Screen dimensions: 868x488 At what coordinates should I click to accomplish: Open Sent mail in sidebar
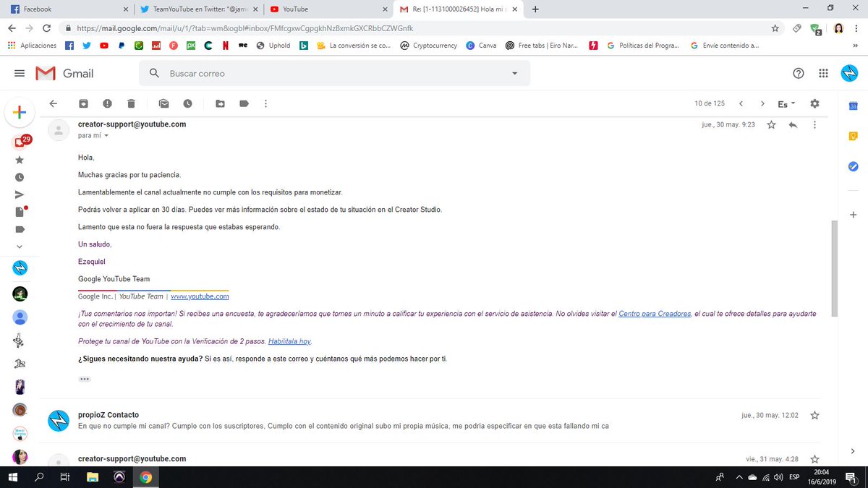20,194
